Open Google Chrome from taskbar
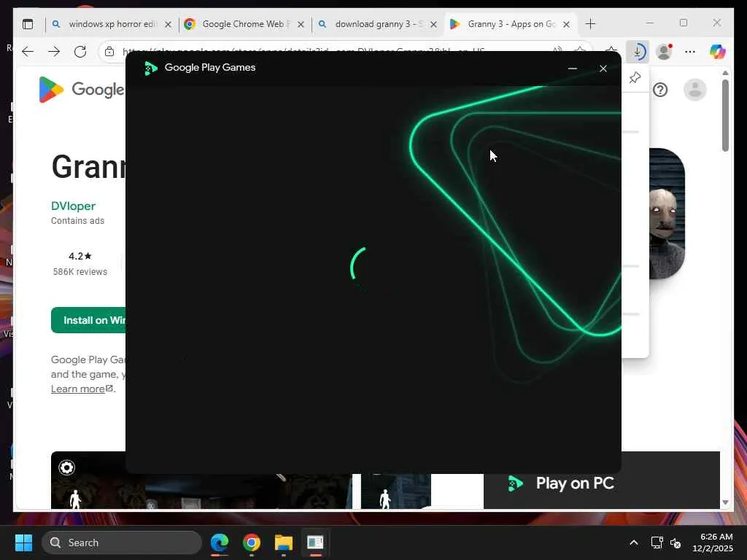Viewport: 747px width, 560px height. tap(252, 542)
